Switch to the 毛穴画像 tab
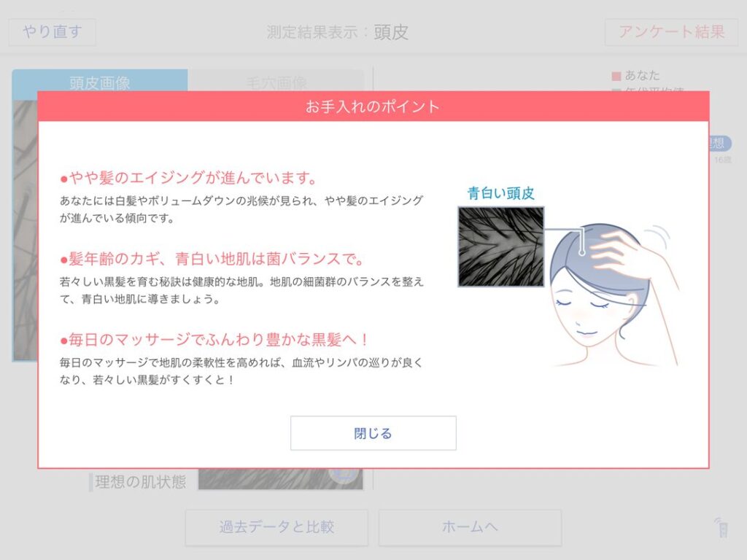Screen dimensions: 747x560 276,81
